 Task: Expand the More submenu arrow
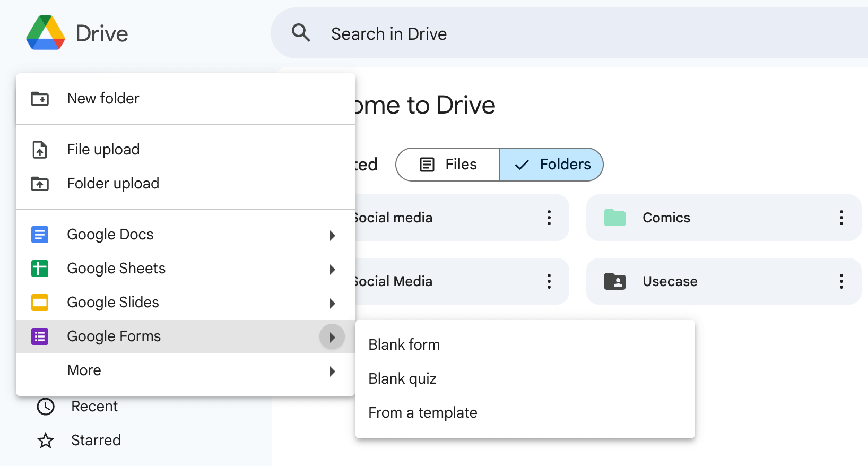click(x=332, y=371)
